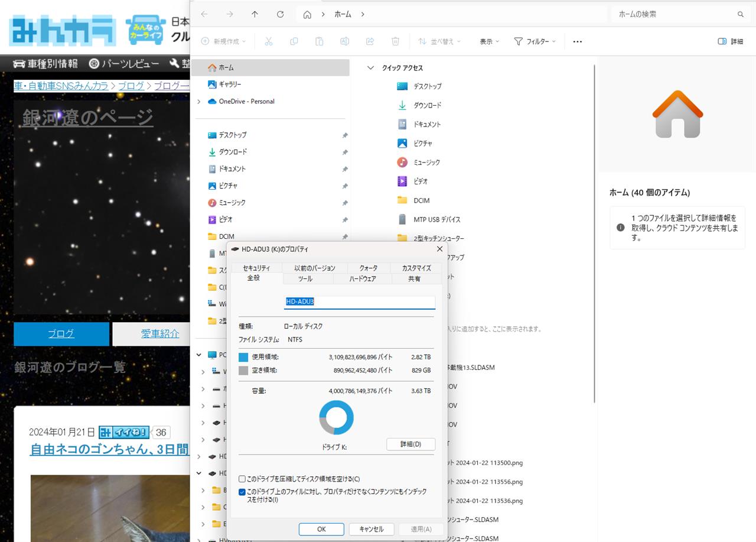The height and width of the screenshot is (542, 756).
Task: Click the drive K usage donut chart
Action: 337,418
